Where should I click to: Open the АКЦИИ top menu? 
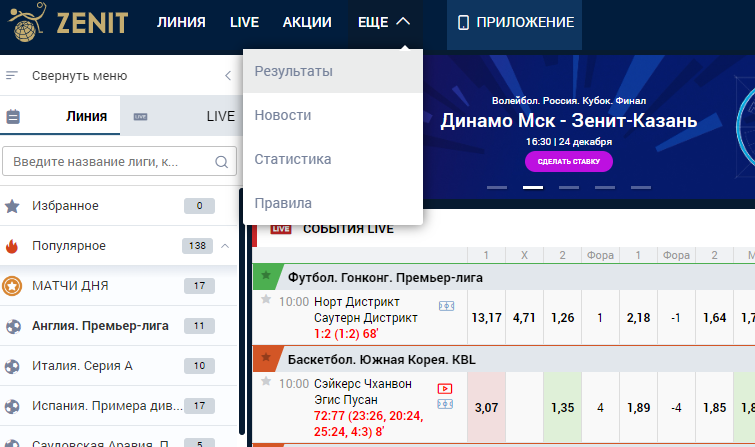pos(307,22)
